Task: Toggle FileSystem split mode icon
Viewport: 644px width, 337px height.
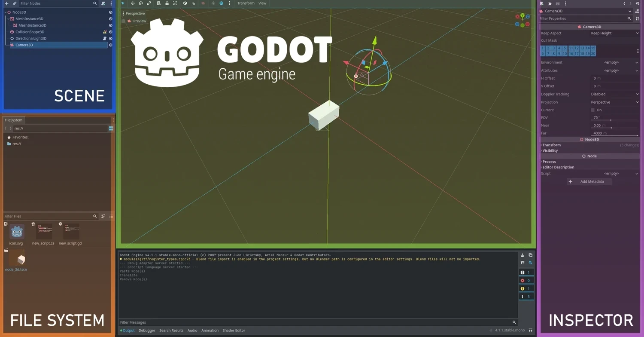Action: [111, 129]
